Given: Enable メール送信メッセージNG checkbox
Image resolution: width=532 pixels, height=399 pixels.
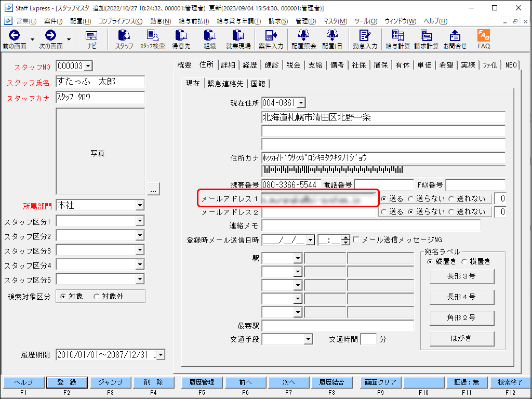Looking at the screenshot, I should point(356,240).
